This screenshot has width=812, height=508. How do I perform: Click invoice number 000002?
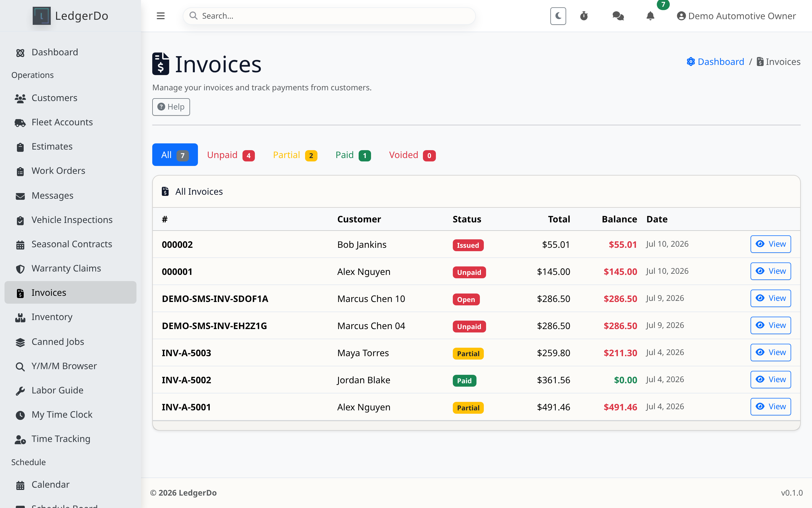click(x=177, y=245)
